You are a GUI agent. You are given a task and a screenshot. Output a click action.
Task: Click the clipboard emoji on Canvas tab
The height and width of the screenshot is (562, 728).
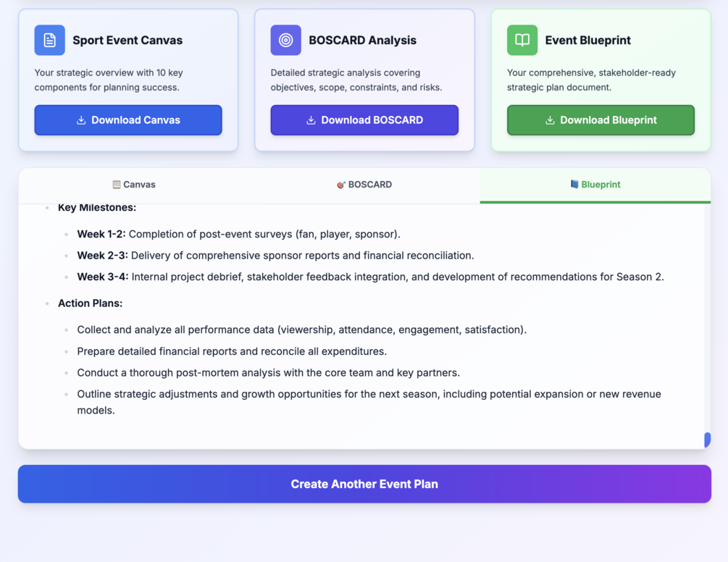point(116,185)
